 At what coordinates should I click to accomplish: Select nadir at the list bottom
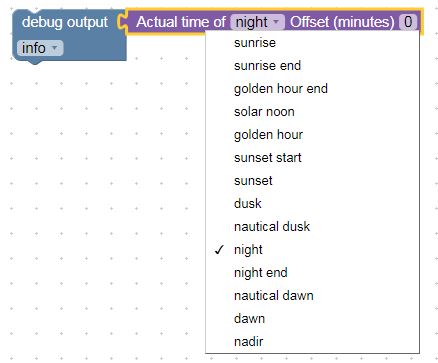click(312, 342)
